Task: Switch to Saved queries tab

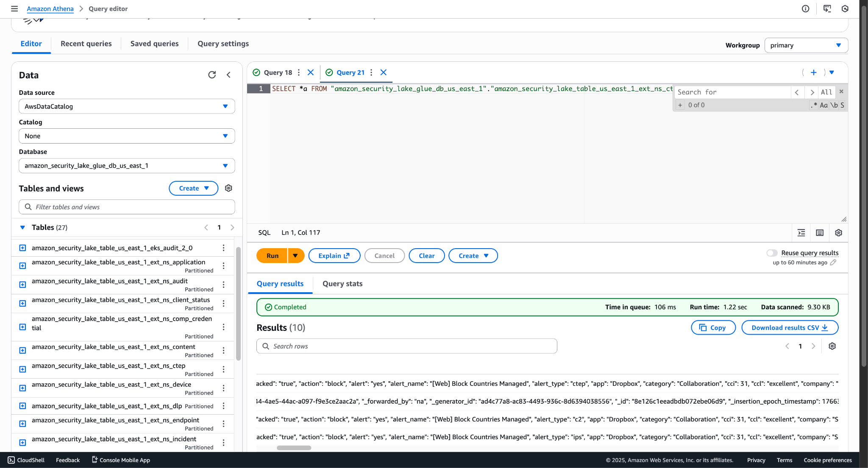Action: click(154, 44)
